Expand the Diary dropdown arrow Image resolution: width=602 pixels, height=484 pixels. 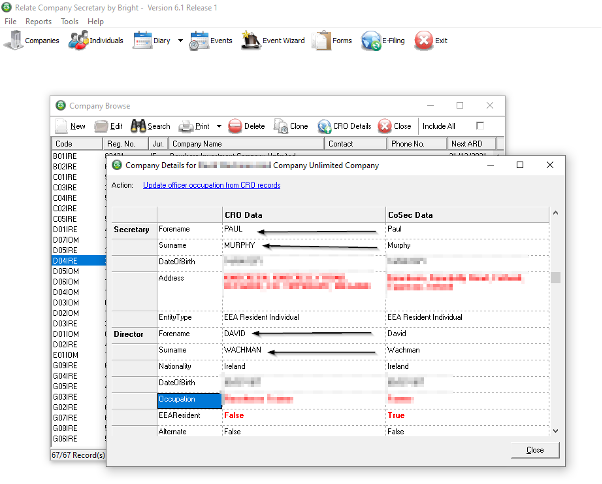point(180,40)
